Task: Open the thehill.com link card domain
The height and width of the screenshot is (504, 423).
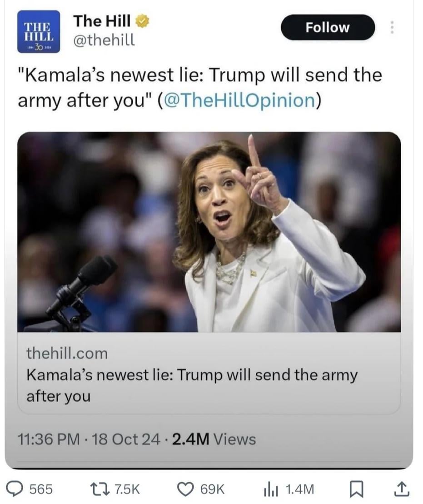Action: [67, 354]
